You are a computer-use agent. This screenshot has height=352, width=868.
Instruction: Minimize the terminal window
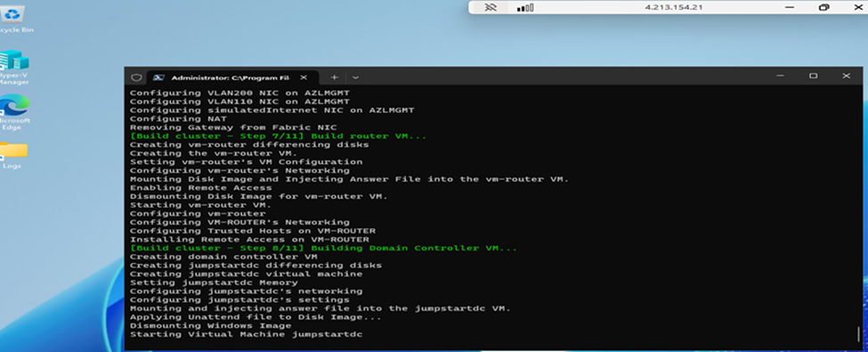780,76
